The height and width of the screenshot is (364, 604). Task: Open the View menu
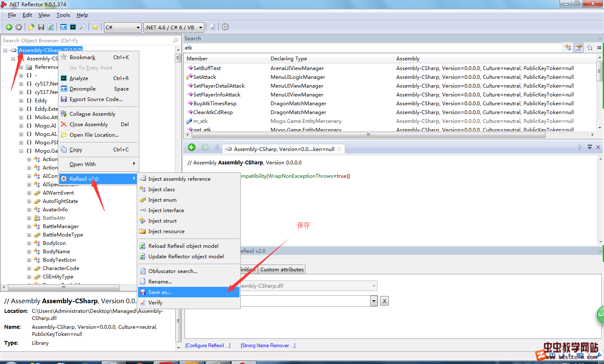(44, 15)
